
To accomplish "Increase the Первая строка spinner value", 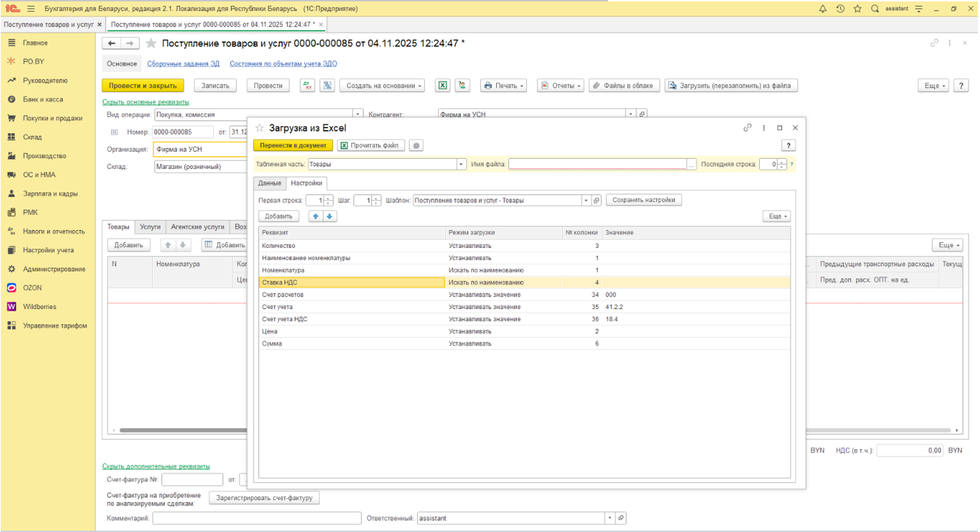I will [329, 198].
